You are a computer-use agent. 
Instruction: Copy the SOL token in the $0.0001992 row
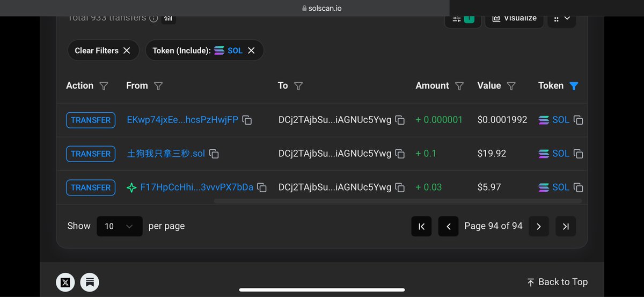[x=578, y=120]
